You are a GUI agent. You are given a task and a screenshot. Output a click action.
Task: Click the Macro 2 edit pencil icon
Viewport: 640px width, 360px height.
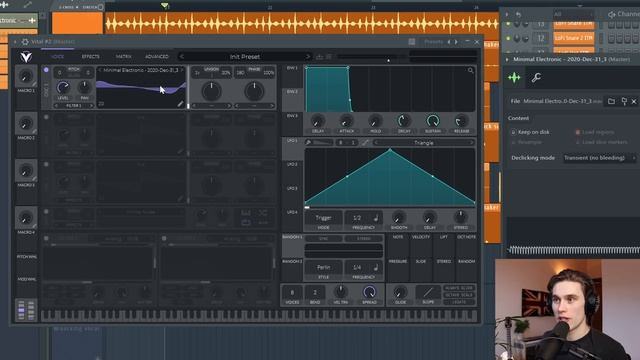click(x=35, y=131)
